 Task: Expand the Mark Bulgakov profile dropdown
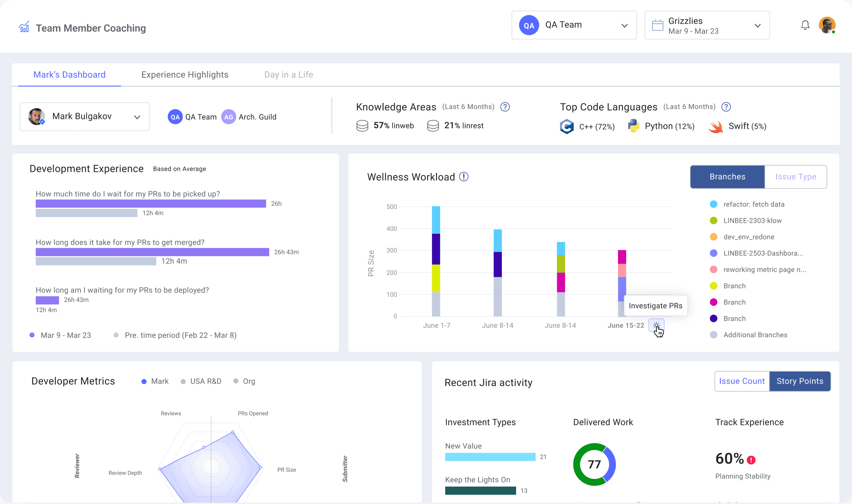(137, 117)
